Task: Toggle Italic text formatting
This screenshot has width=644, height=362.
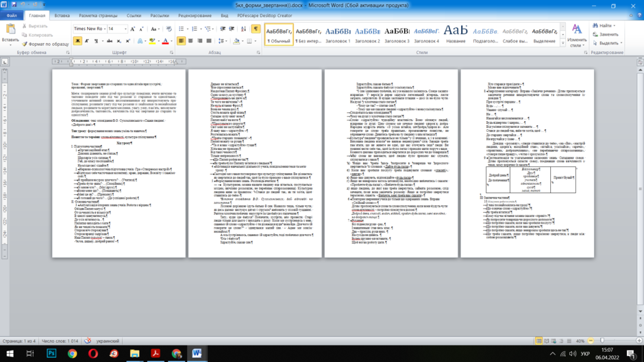Action: pos(86,41)
